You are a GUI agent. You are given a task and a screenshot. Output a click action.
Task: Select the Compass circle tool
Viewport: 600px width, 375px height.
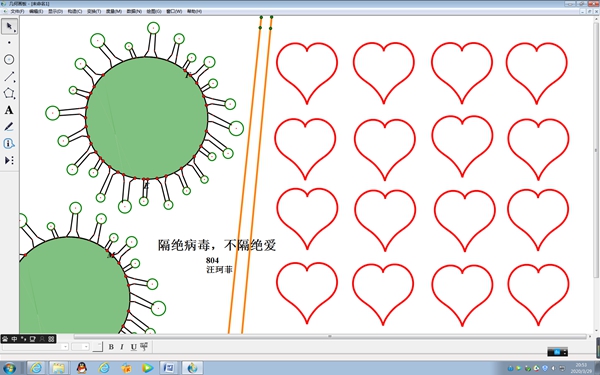pyautogui.click(x=9, y=59)
